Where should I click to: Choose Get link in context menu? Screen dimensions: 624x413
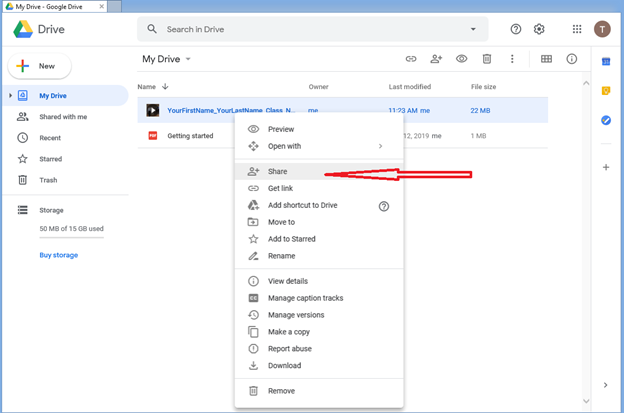pyautogui.click(x=319, y=188)
